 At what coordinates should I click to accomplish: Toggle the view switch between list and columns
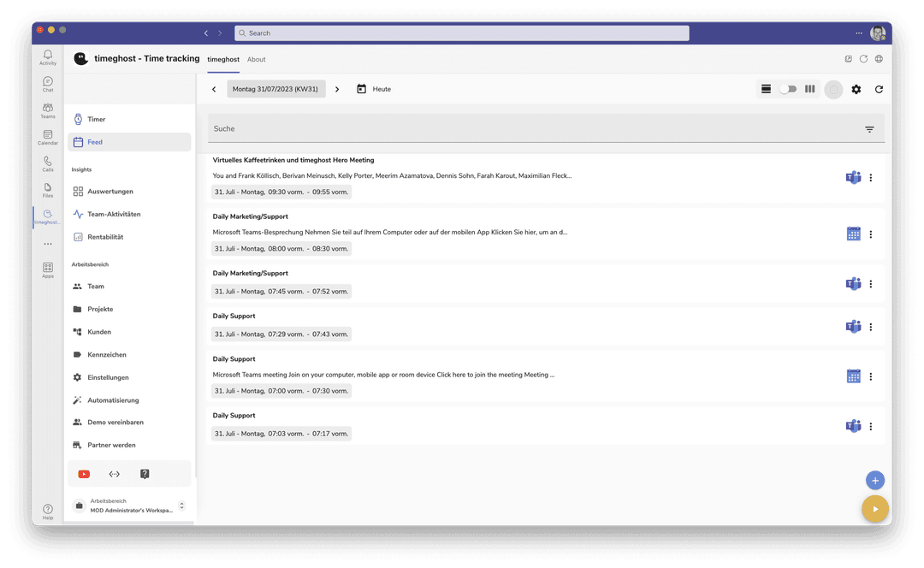(x=786, y=88)
